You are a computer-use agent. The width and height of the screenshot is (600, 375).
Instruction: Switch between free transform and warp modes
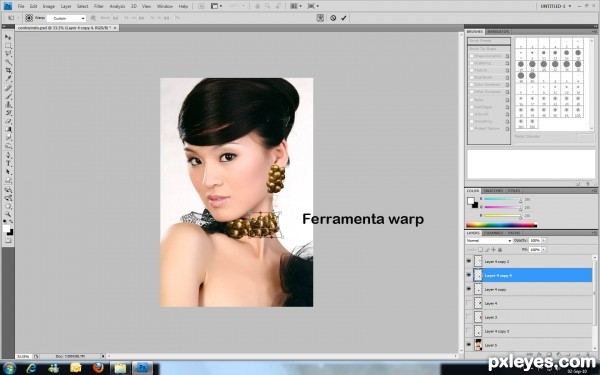coord(320,18)
